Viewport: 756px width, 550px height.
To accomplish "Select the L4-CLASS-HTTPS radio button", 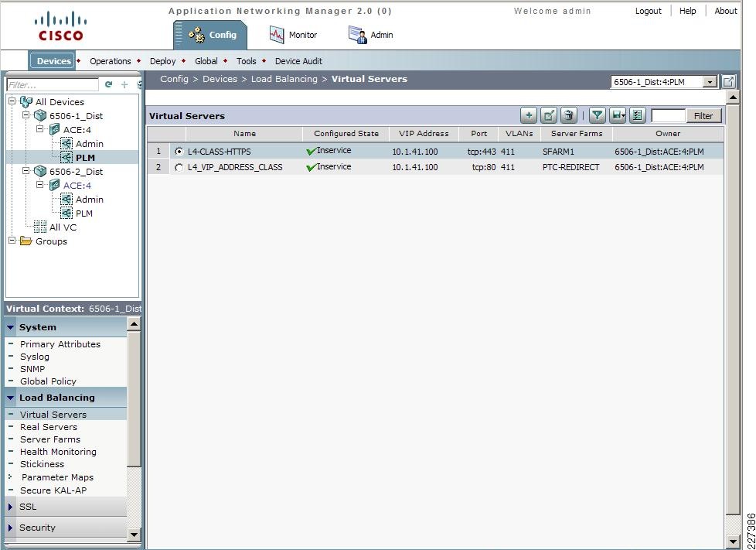I will click(x=179, y=152).
